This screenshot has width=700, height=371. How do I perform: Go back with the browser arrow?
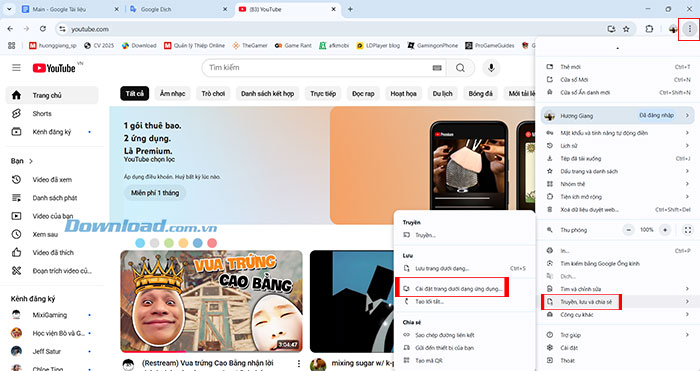coord(10,29)
